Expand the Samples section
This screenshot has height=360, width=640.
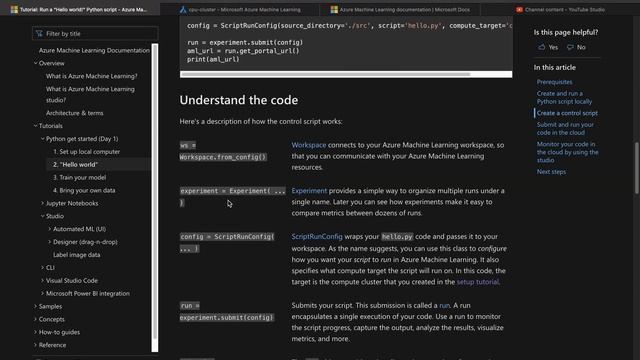(x=36, y=306)
